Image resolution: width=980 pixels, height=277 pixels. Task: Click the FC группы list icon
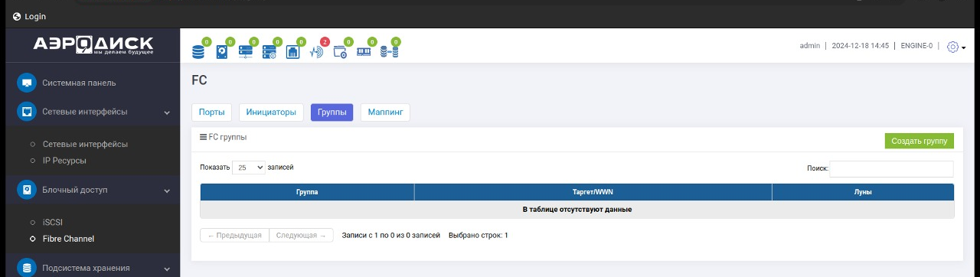(x=203, y=137)
